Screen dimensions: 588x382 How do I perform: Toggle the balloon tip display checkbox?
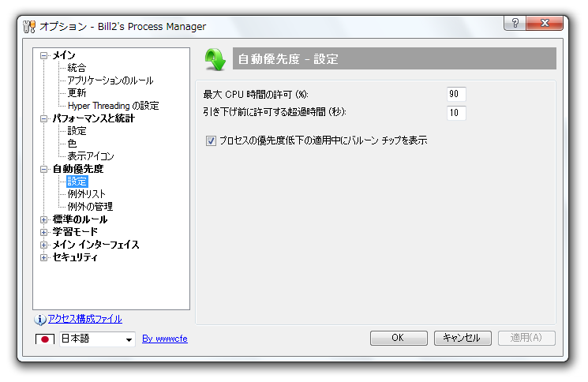(x=211, y=141)
